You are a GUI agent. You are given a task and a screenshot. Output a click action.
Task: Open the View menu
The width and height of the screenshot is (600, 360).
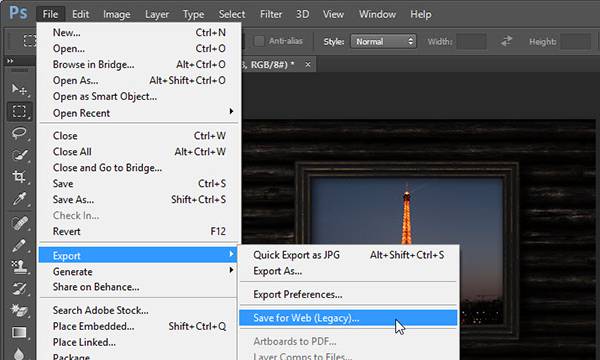(333, 15)
